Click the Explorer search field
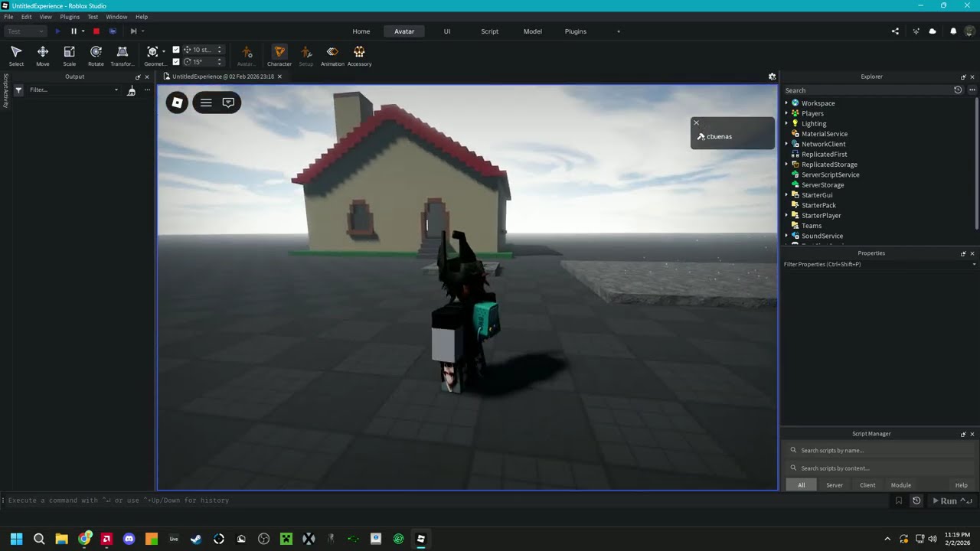The width and height of the screenshot is (980, 551). tap(867, 90)
